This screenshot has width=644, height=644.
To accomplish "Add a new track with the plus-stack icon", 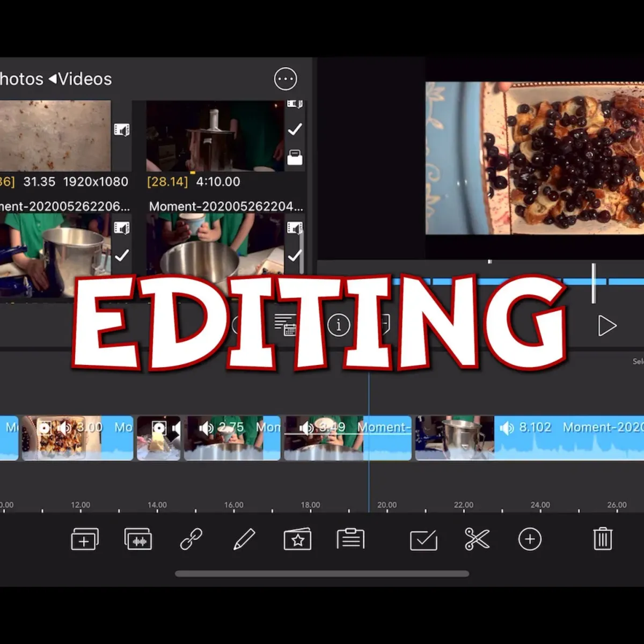I will coord(85,539).
